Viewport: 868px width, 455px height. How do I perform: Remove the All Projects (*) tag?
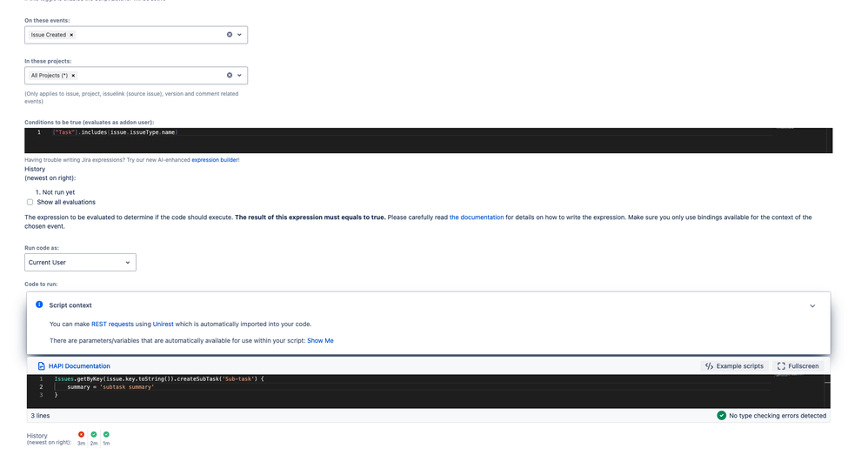[x=73, y=76]
